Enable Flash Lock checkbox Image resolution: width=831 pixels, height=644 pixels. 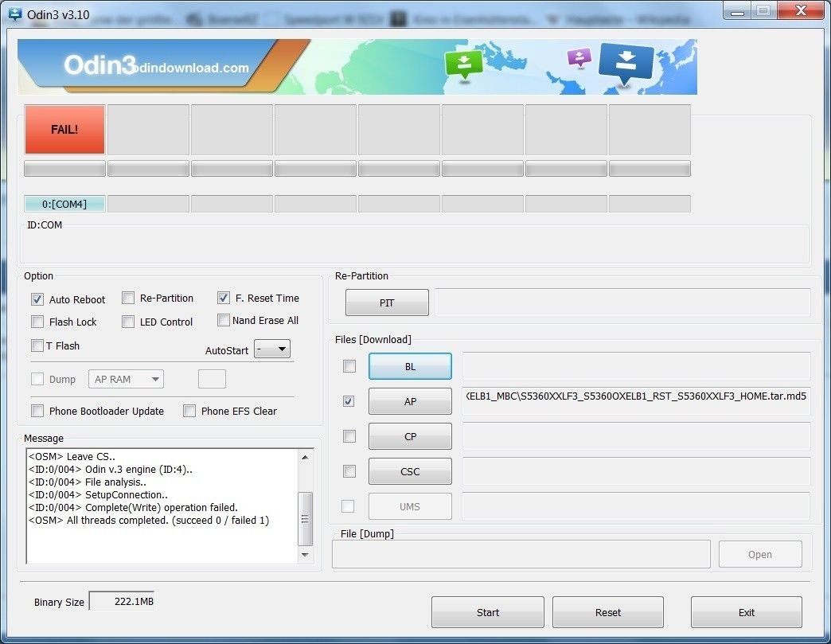(37, 322)
